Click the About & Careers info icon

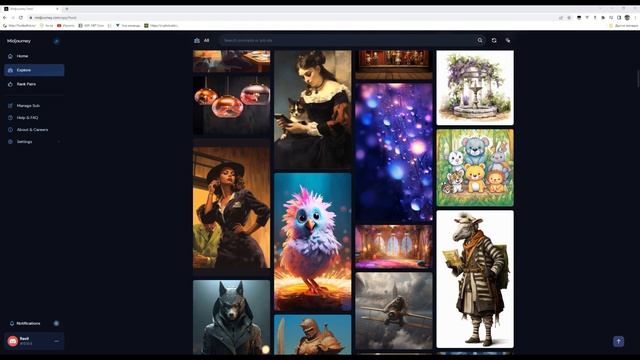10,130
